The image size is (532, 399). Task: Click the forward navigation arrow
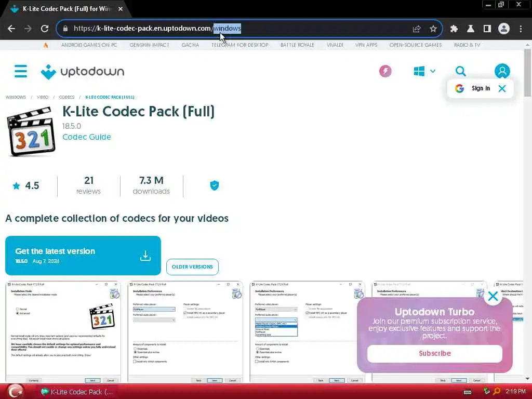28,29
